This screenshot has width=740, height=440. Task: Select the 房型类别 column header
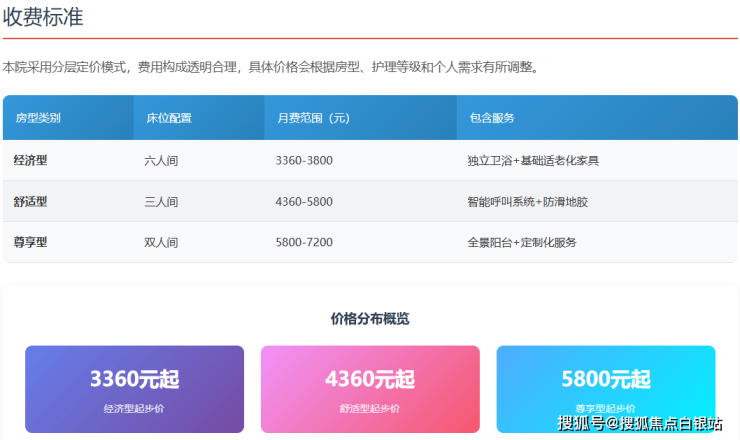[x=38, y=118]
